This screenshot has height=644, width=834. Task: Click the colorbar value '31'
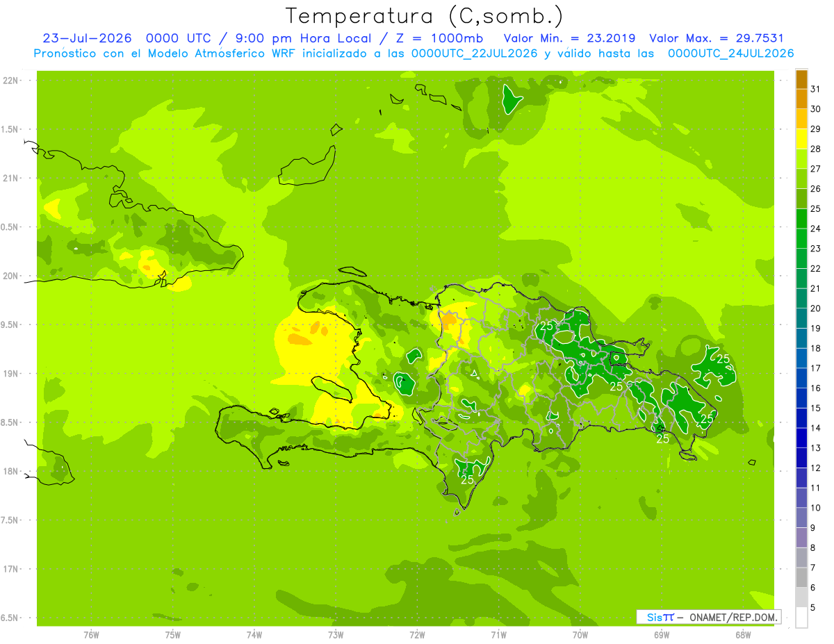point(815,89)
